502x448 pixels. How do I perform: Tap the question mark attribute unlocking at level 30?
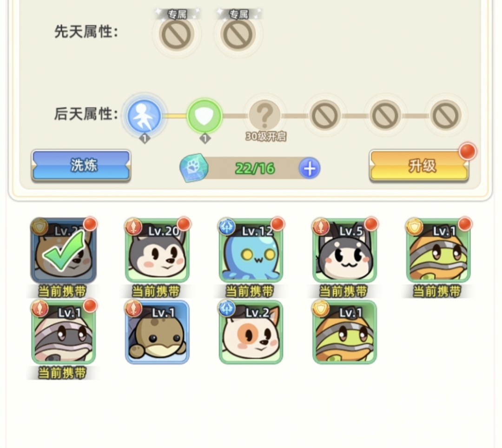click(265, 115)
